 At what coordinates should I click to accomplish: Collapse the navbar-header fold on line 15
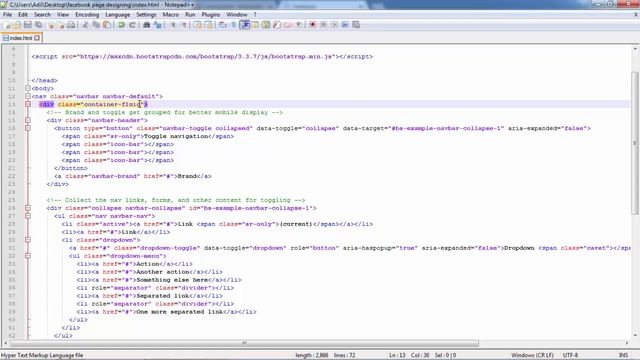pyautogui.click(x=28, y=120)
